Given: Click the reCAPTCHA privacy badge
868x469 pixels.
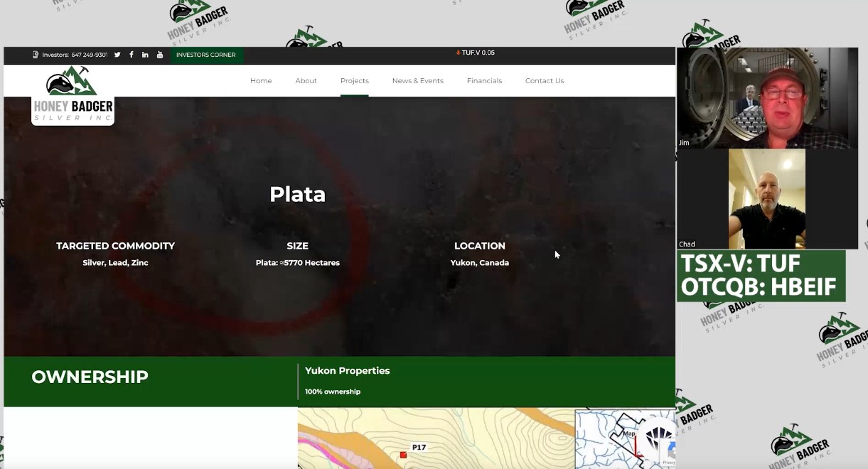Looking at the screenshot, I should click(668, 453).
